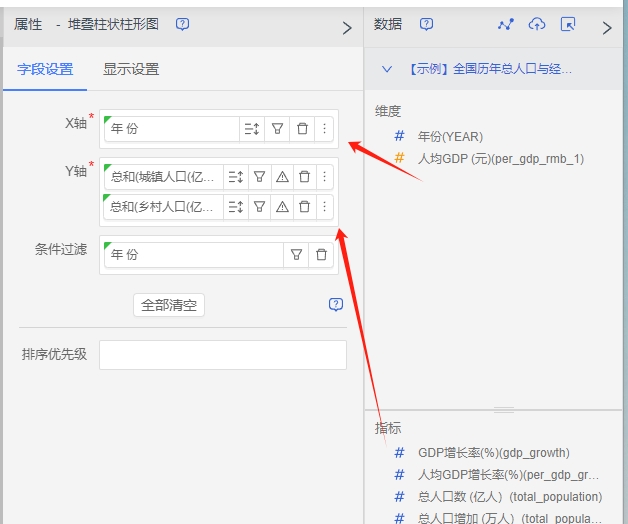Screen dimensions: 628x524
Task: Open more options menu for 总和(乡村人口) field
Action: pyautogui.click(x=324, y=207)
